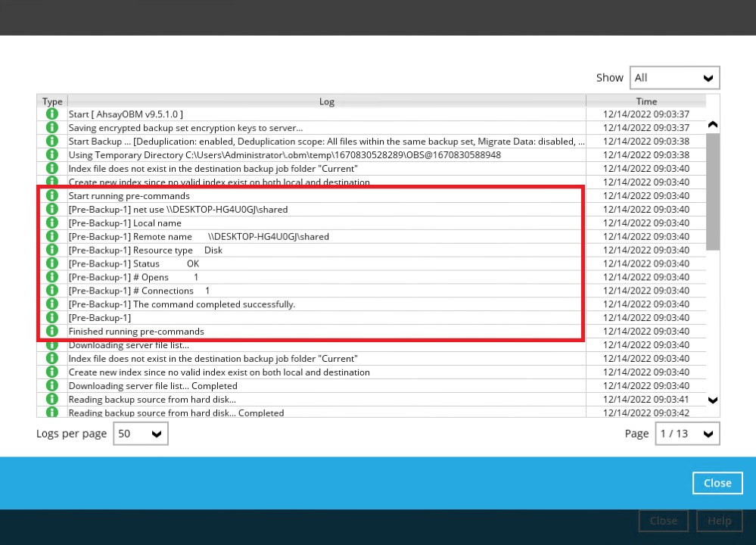Viewport: 756px width, 545px height.
Task: Click info icon beside Reading backup source Completed row
Action: tap(52, 413)
